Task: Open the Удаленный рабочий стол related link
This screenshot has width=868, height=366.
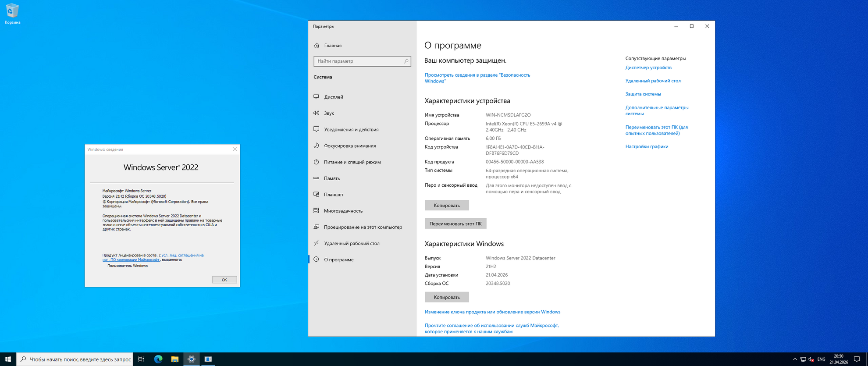Action: click(x=653, y=81)
